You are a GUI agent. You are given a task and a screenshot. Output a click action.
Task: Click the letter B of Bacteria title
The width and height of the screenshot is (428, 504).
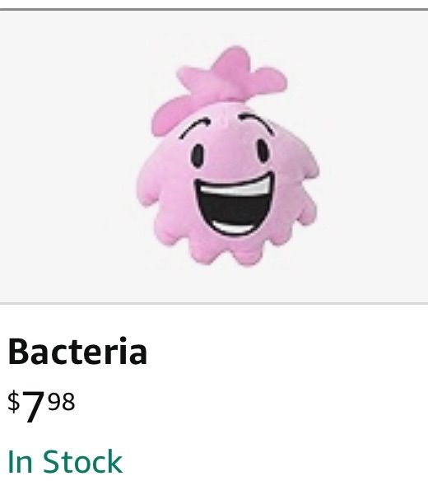click(x=19, y=351)
